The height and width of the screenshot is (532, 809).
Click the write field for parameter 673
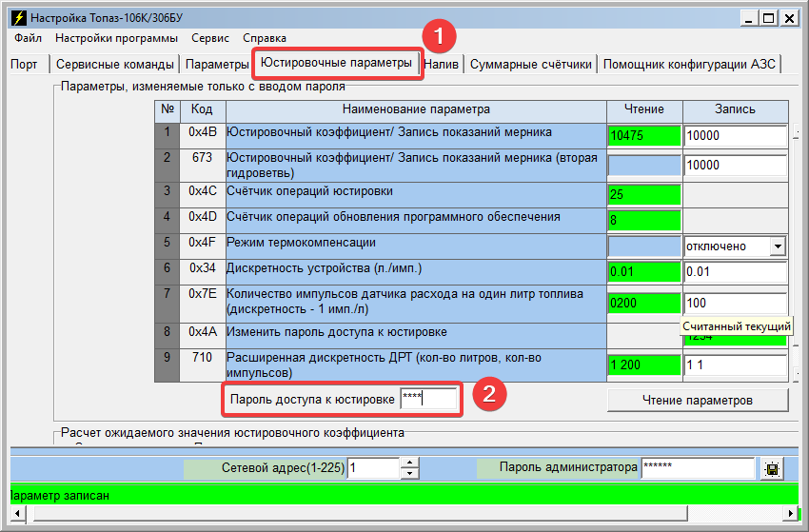(x=735, y=166)
